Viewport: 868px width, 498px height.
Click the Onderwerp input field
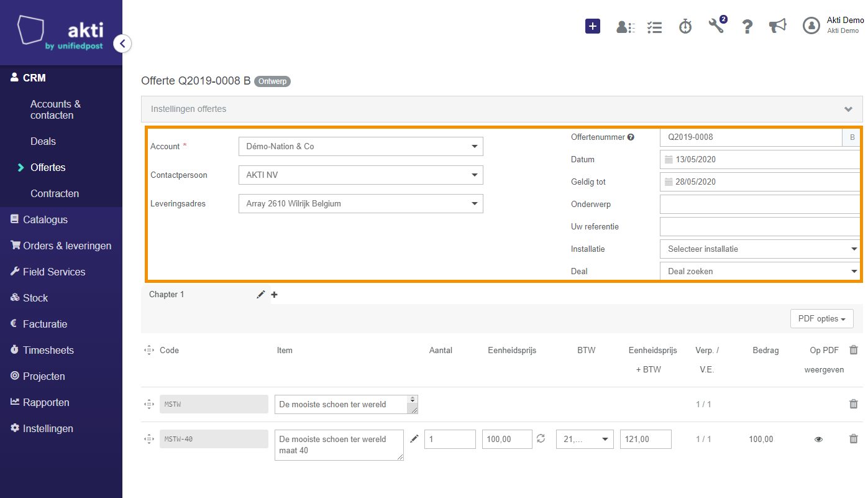pos(761,205)
